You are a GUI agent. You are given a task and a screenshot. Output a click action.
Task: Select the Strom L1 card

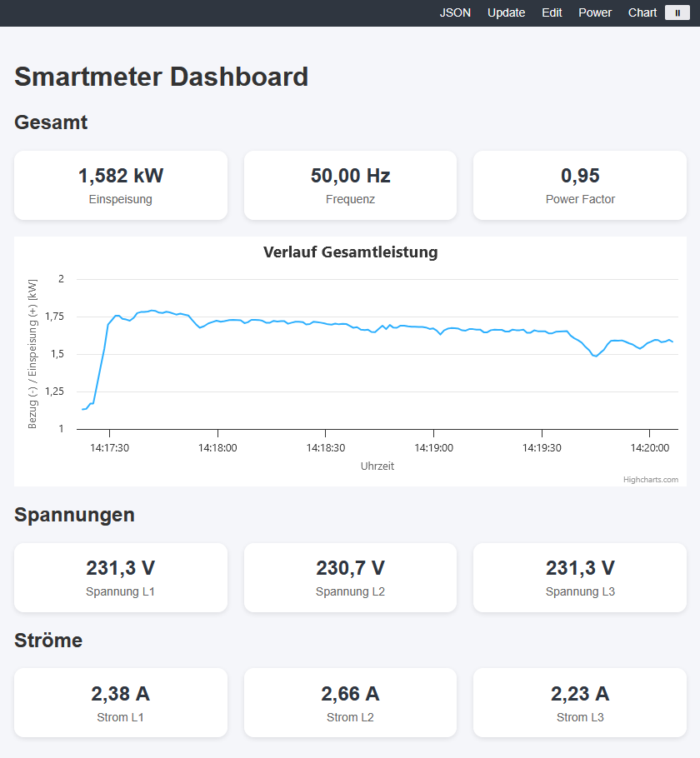[121, 703]
